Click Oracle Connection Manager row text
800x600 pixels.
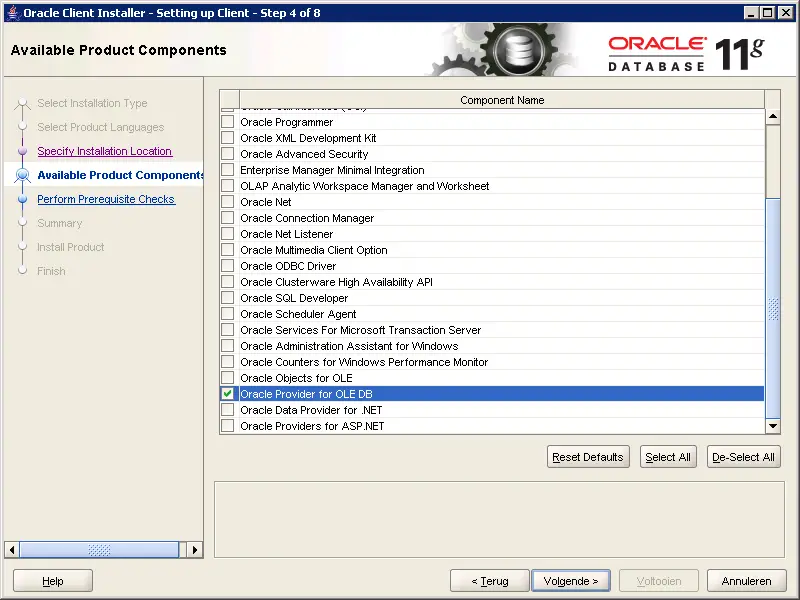tap(307, 218)
